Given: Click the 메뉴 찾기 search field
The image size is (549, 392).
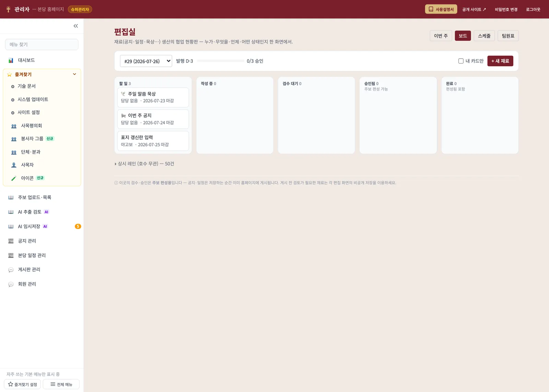Looking at the screenshot, I should [x=42, y=45].
